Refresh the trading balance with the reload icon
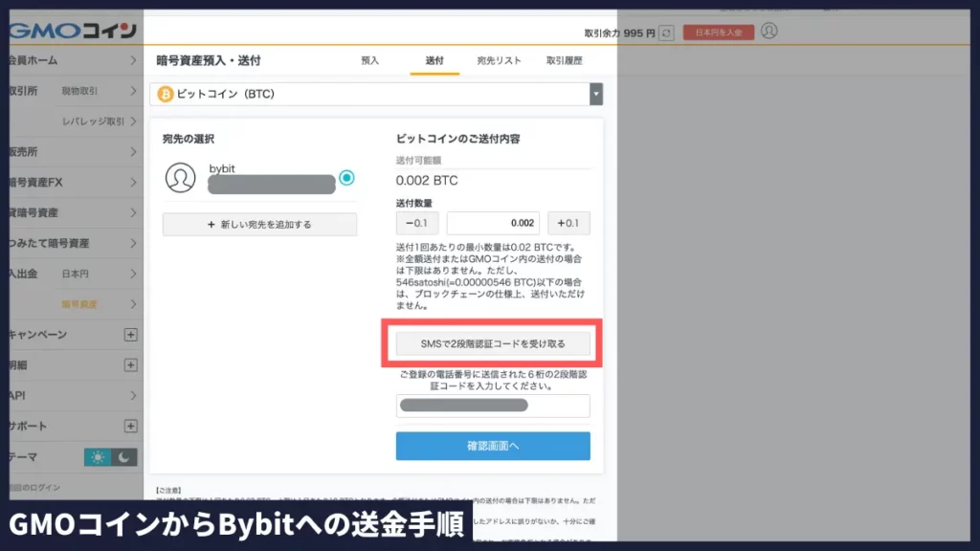This screenshot has width=980, height=551. point(666,33)
